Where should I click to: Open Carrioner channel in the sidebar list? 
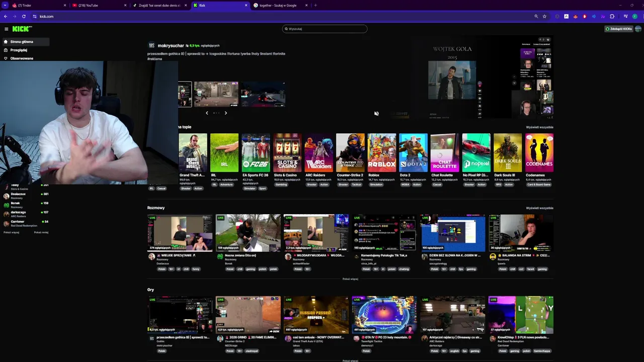pos(25,223)
